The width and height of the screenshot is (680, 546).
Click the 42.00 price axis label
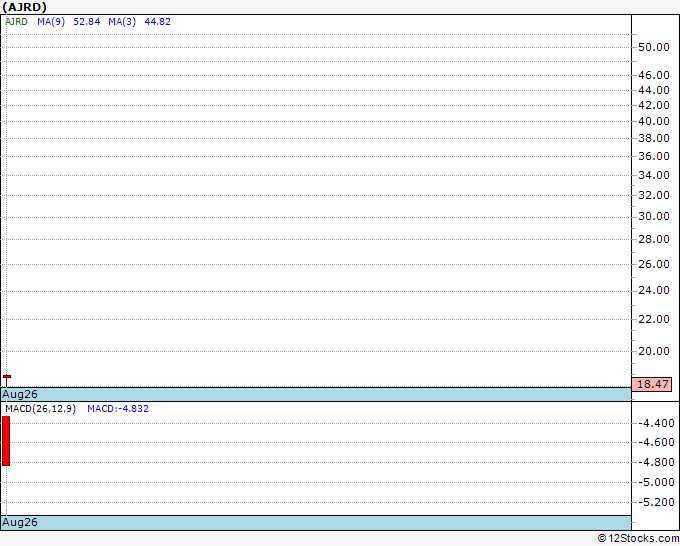(x=654, y=105)
